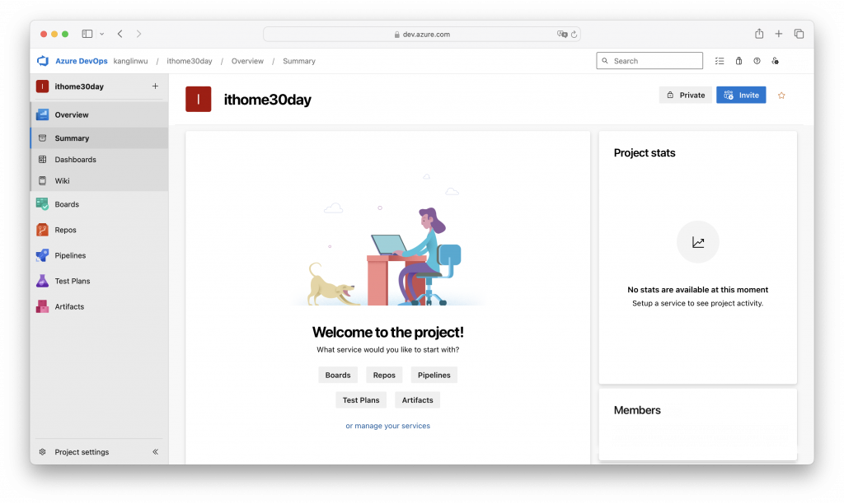Open Dashboards in the sidebar

(100, 160)
